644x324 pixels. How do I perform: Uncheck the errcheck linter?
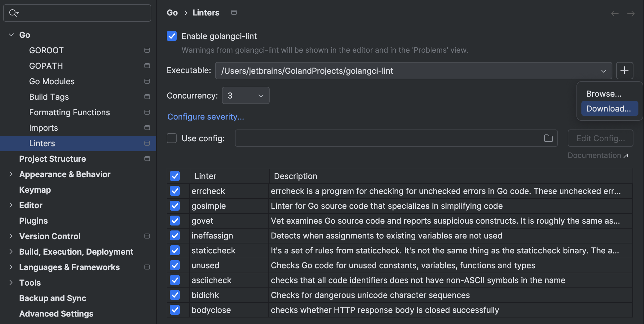click(175, 191)
